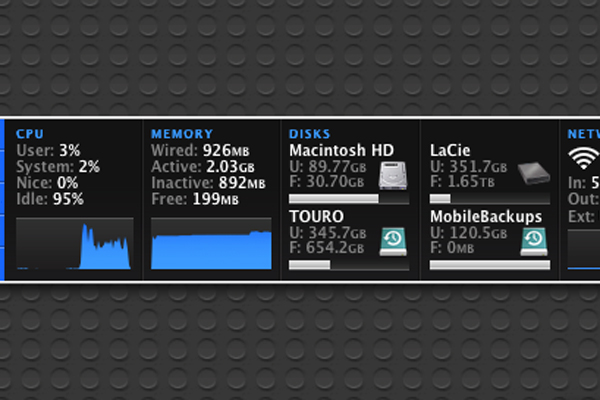
Task: Click the MobileBackups Time Machine icon
Action: (x=534, y=242)
